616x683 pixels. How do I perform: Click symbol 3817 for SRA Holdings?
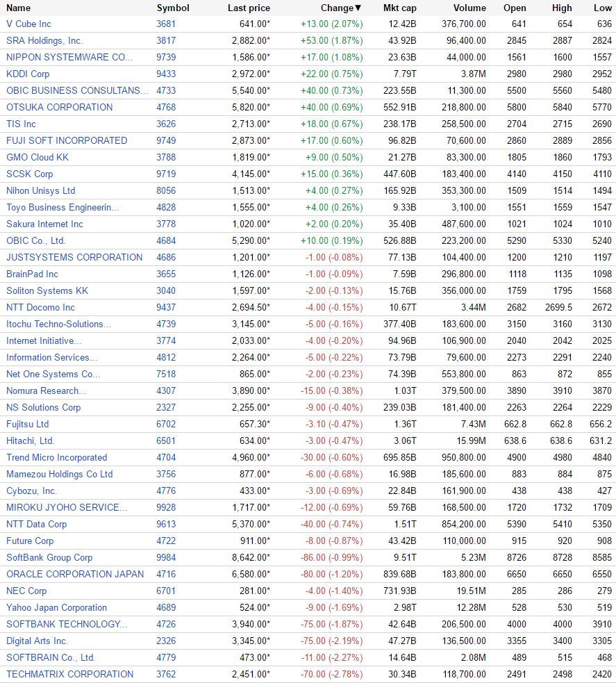coord(166,40)
